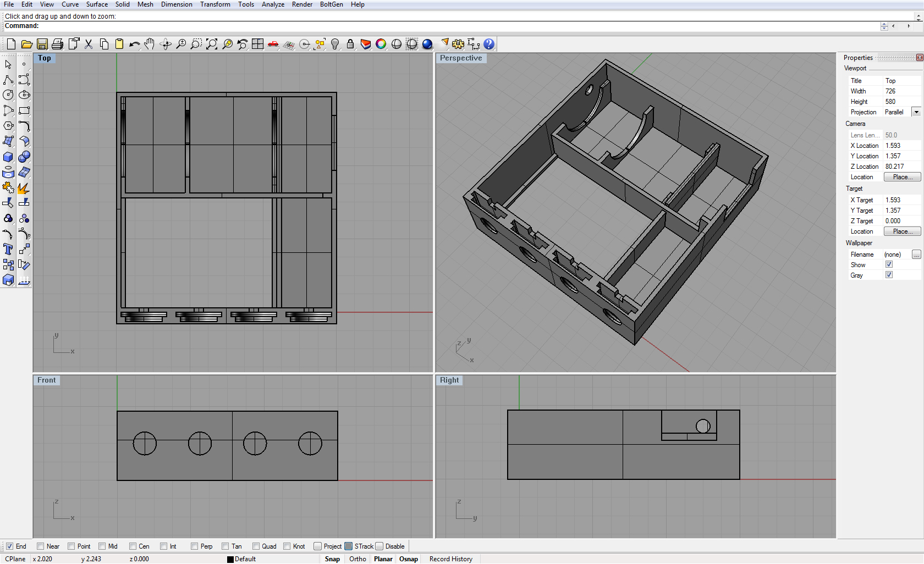This screenshot has width=924, height=564.
Task: Click the Perspective viewport title label
Action: pos(461,58)
